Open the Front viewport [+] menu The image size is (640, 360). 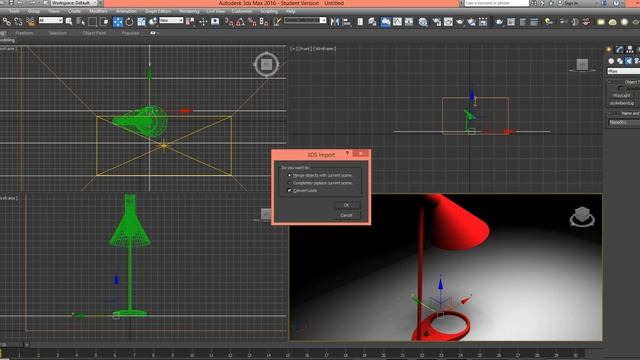pyautogui.click(x=292, y=49)
